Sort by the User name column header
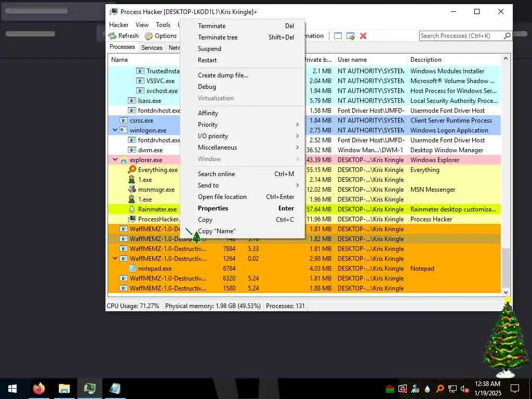 click(370, 60)
